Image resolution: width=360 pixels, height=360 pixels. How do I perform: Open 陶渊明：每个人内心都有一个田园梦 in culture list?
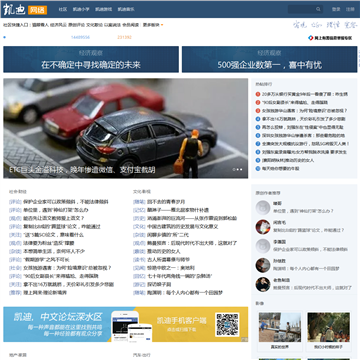click(x=185, y=293)
